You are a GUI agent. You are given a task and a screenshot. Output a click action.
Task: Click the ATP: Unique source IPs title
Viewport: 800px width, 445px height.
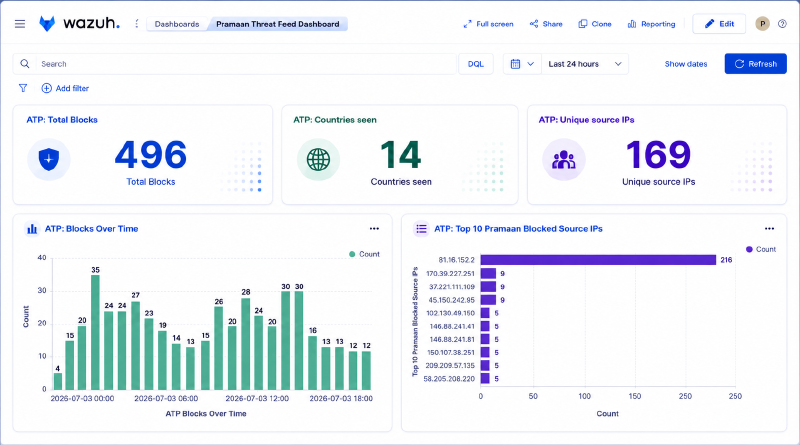click(x=586, y=120)
